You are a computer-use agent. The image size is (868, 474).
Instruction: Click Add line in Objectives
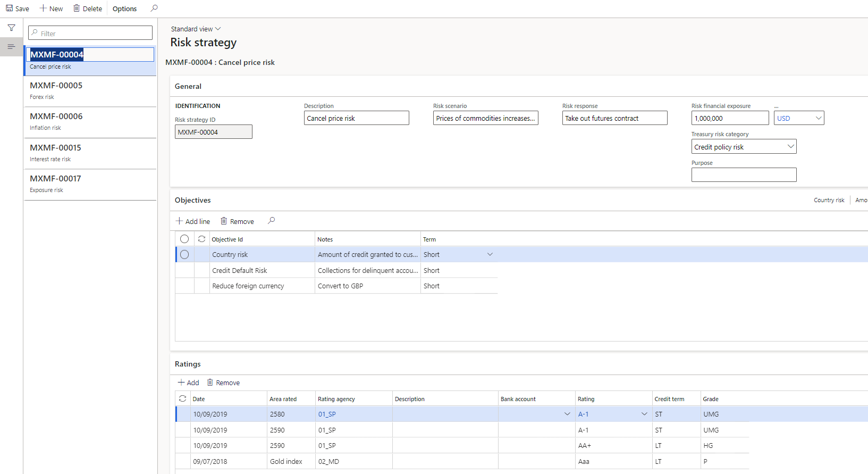click(193, 221)
